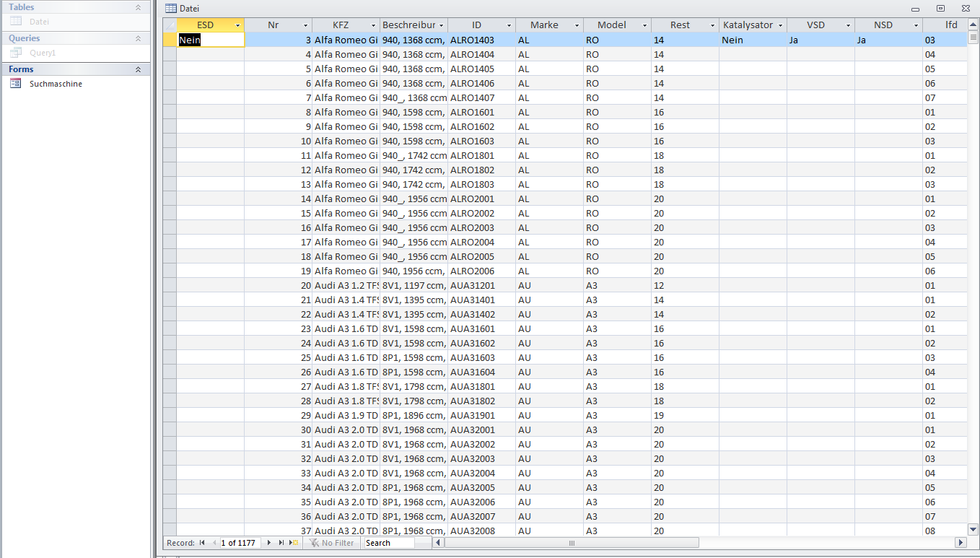Select row selector of record Nr 19

(170, 271)
